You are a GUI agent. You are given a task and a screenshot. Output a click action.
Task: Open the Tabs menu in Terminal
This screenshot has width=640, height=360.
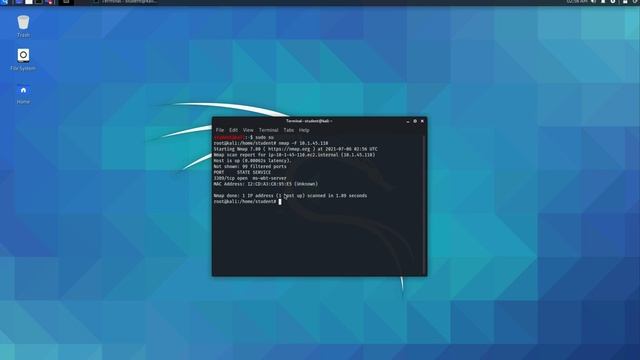(289, 130)
